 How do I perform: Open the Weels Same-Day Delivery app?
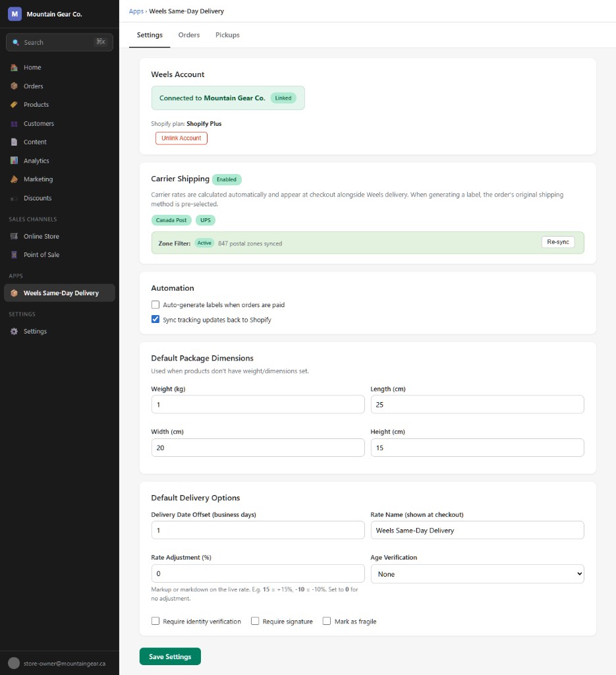[59, 292]
